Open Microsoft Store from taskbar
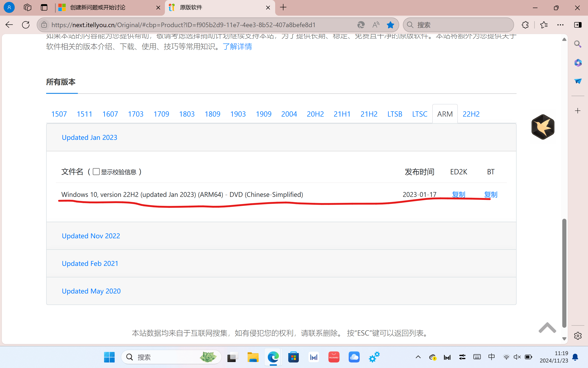Viewport: 588px width, 368px height. pos(293,357)
